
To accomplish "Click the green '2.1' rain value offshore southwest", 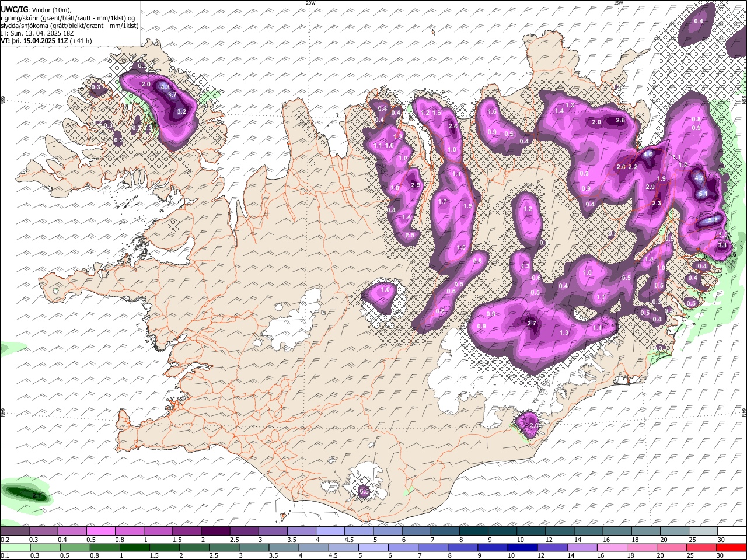I will tap(37, 496).
